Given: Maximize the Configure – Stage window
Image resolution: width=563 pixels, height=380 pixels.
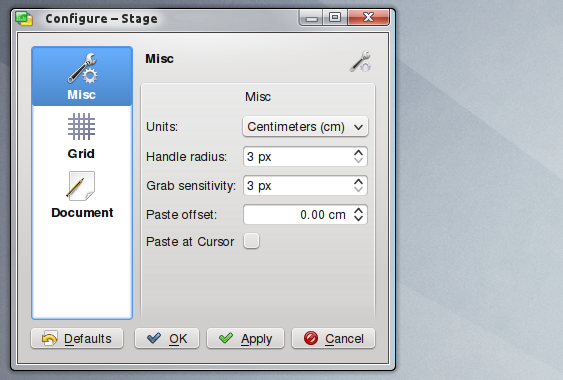Looking at the screenshot, I should click(335, 18).
